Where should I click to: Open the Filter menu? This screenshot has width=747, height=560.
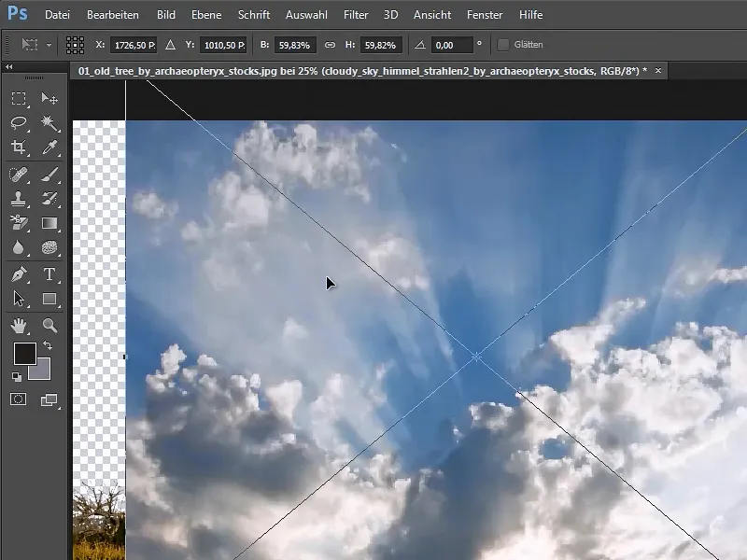tap(356, 15)
